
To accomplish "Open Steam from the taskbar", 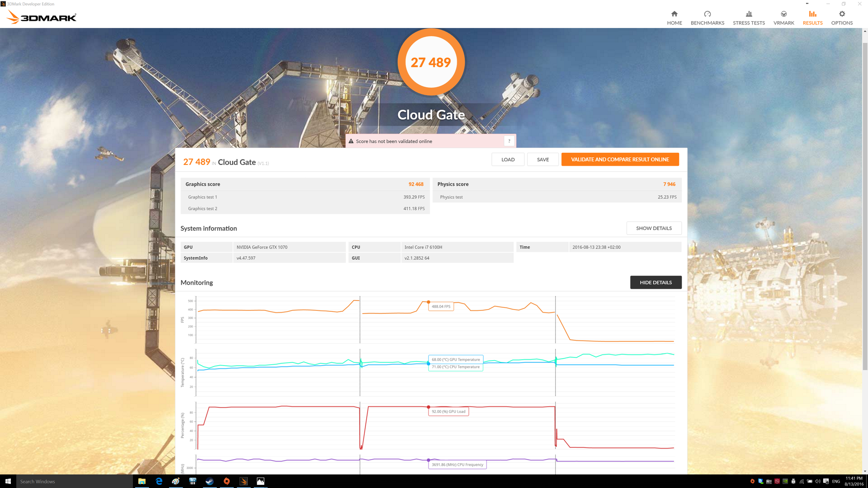I will coord(209,481).
